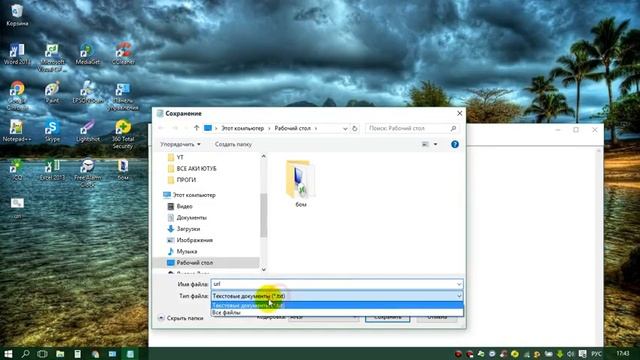Select Этот компьютер in the navigation tree
This screenshot has height=360, width=640.
coord(194,195)
